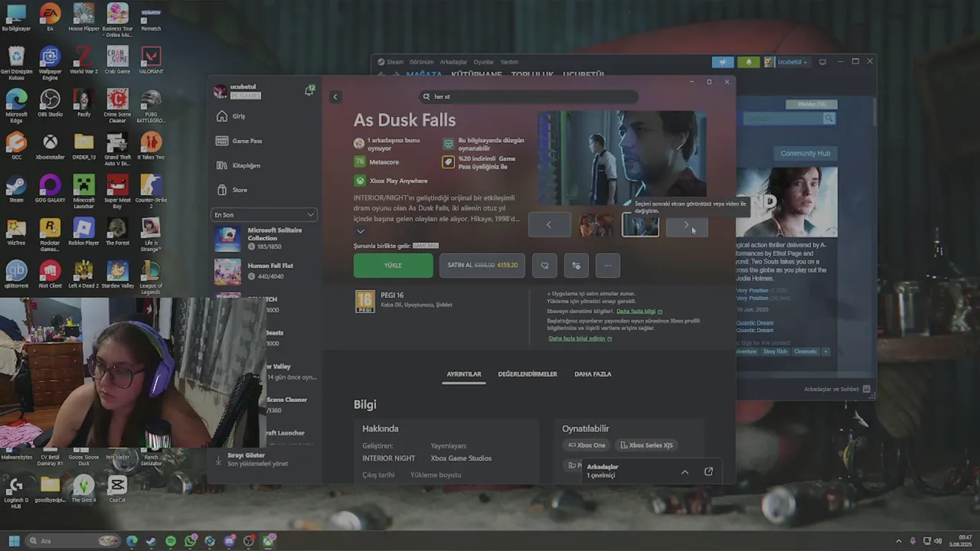
Task: Switch to DAHA FAZLA tab
Action: pos(593,374)
